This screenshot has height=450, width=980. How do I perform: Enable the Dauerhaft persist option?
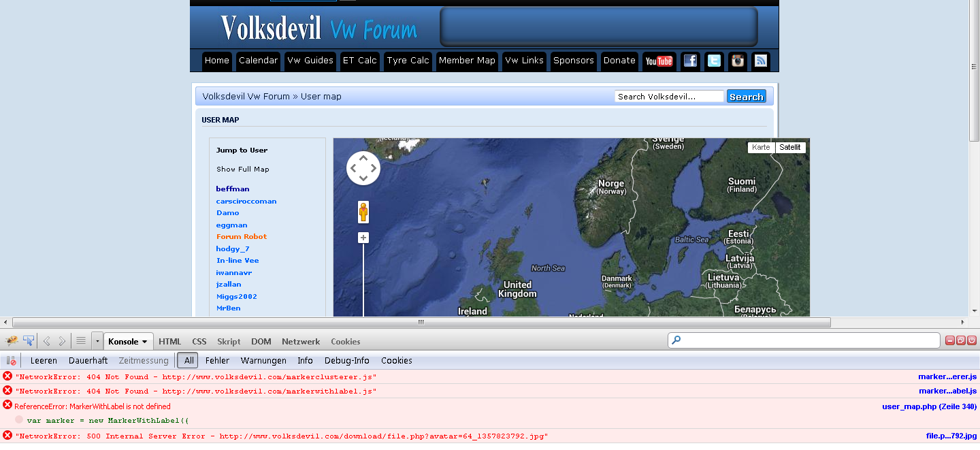(88, 361)
